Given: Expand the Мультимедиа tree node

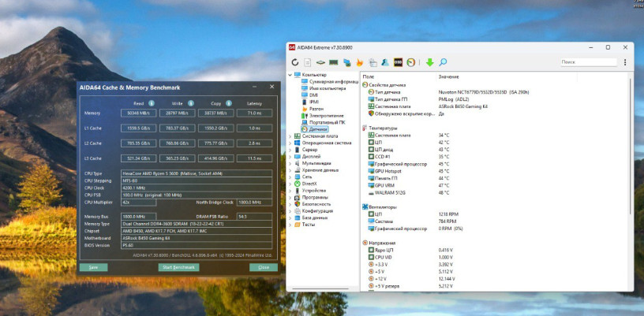Looking at the screenshot, I should [x=290, y=163].
